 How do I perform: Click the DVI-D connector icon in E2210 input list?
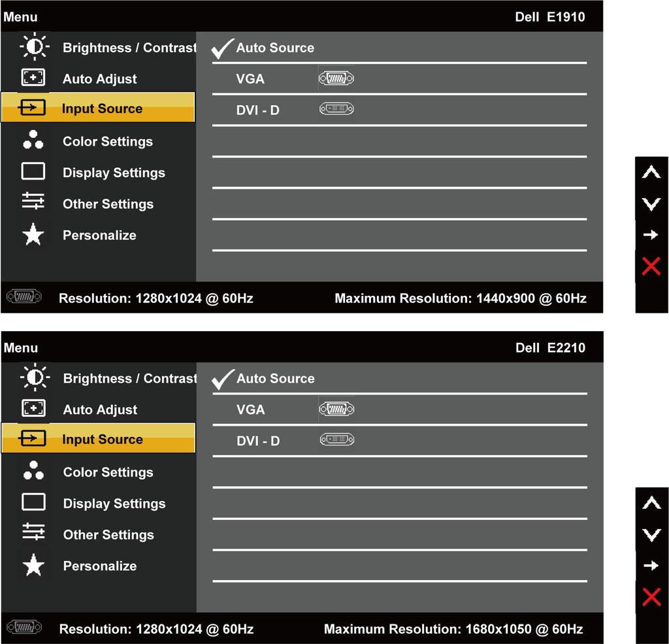point(336,440)
